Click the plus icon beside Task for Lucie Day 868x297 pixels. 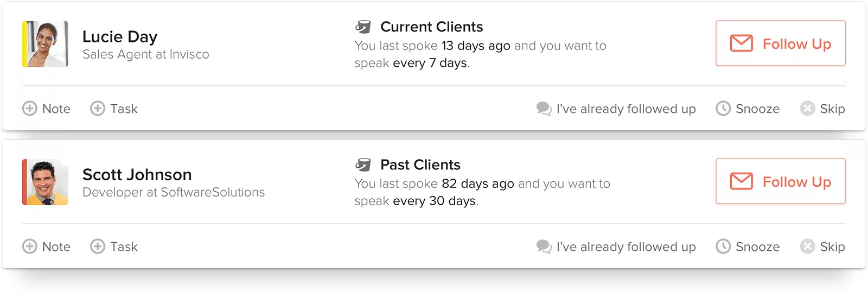[98, 109]
